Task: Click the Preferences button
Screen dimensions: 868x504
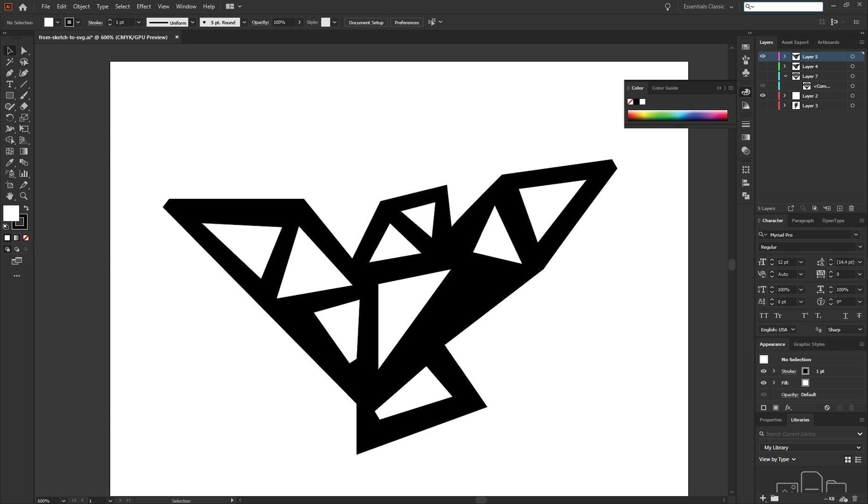Action: 406,23
